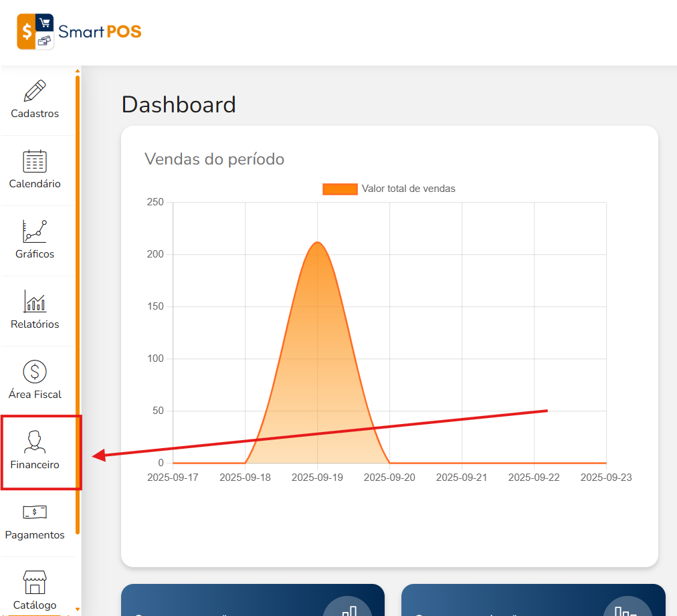
Task: Click the Dashboard heading
Action: pos(179,105)
